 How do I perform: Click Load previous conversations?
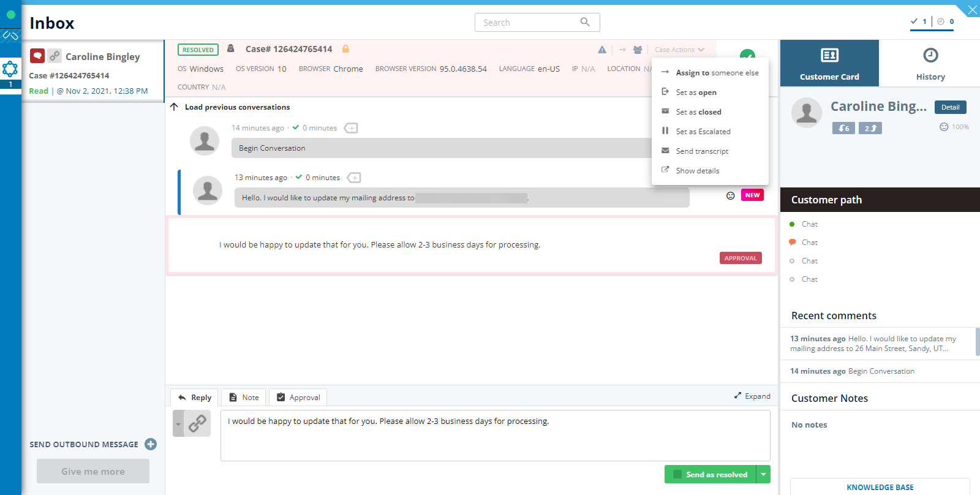pyautogui.click(x=237, y=107)
